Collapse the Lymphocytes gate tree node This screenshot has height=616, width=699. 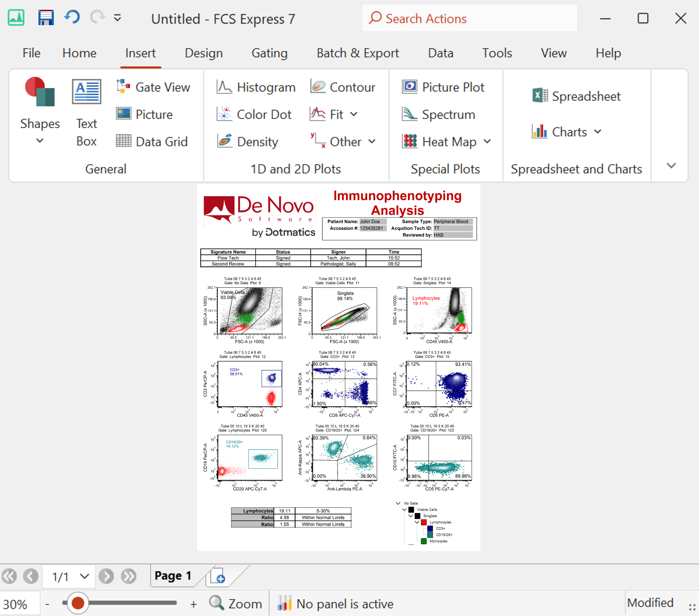click(x=417, y=522)
